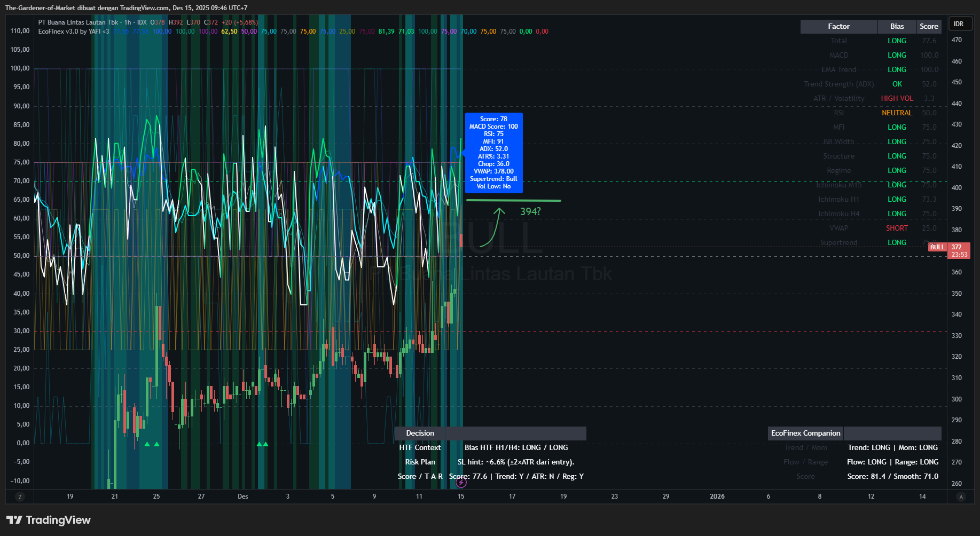
Task: Open the IDR currency selector
Action: point(959,24)
